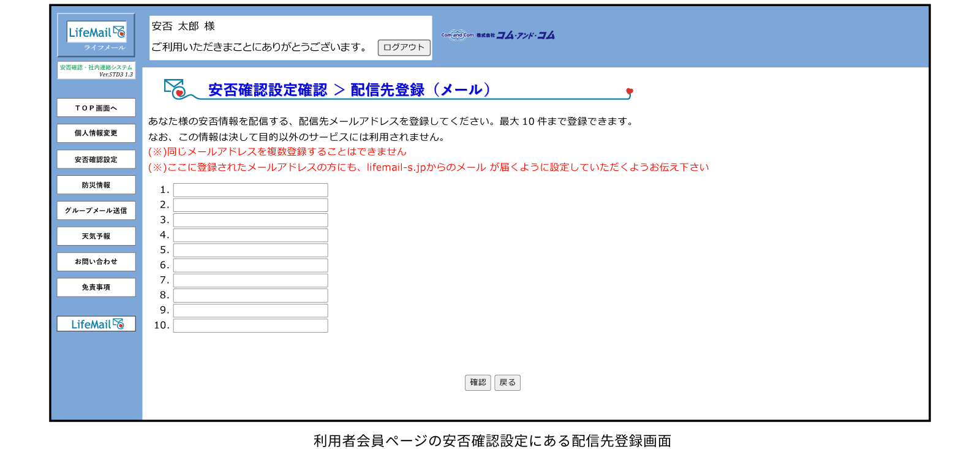Click the 確認 button
Viewport: 980px width, 449px height.
coord(478,382)
